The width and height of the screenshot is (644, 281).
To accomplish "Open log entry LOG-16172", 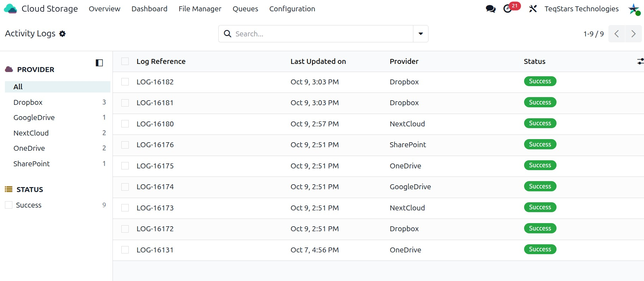I will tap(155, 229).
